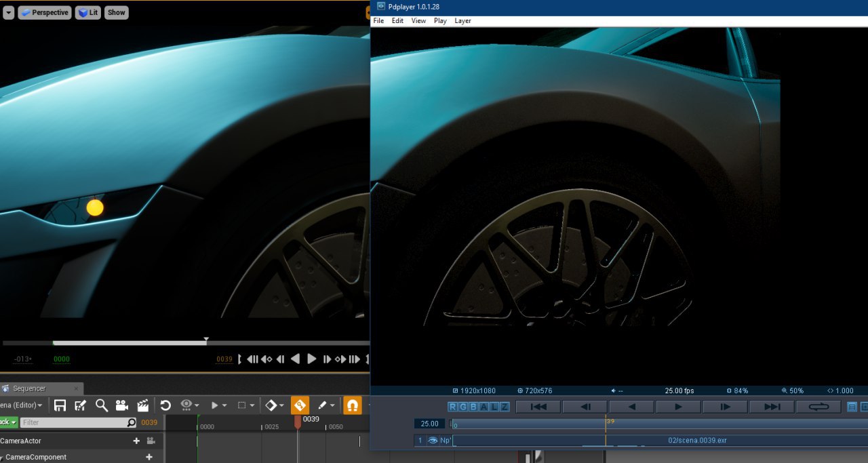Open the Pdplayer Edit menu
This screenshot has width=868, height=463.
[x=397, y=21]
